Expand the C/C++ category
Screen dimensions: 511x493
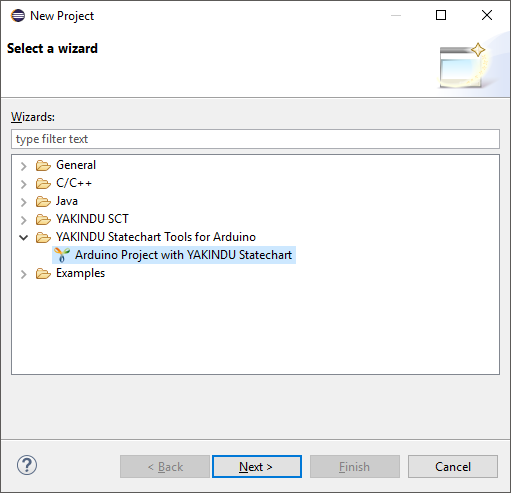click(24, 184)
